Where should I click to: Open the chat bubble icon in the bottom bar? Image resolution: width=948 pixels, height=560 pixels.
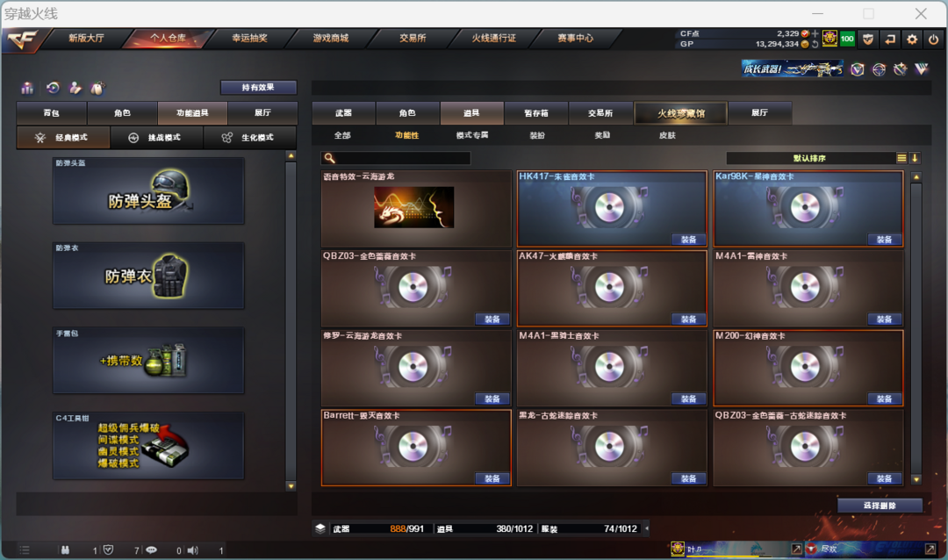coord(151,550)
